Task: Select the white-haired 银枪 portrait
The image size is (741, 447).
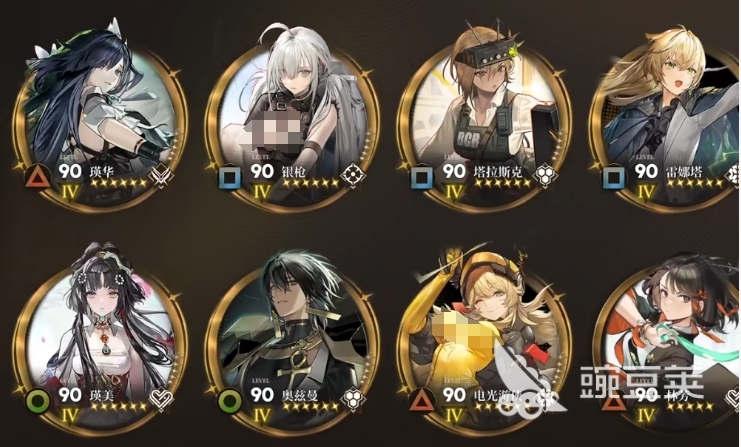Action: tap(292, 118)
